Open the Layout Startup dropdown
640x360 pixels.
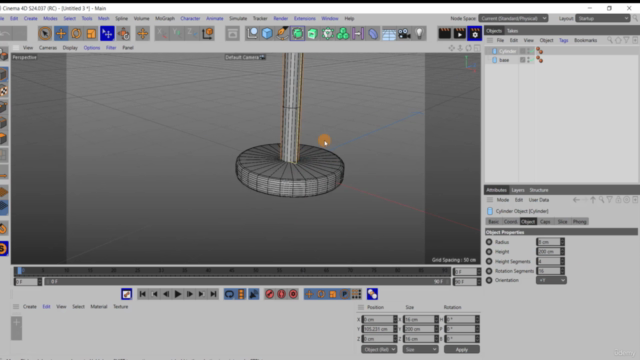602,18
